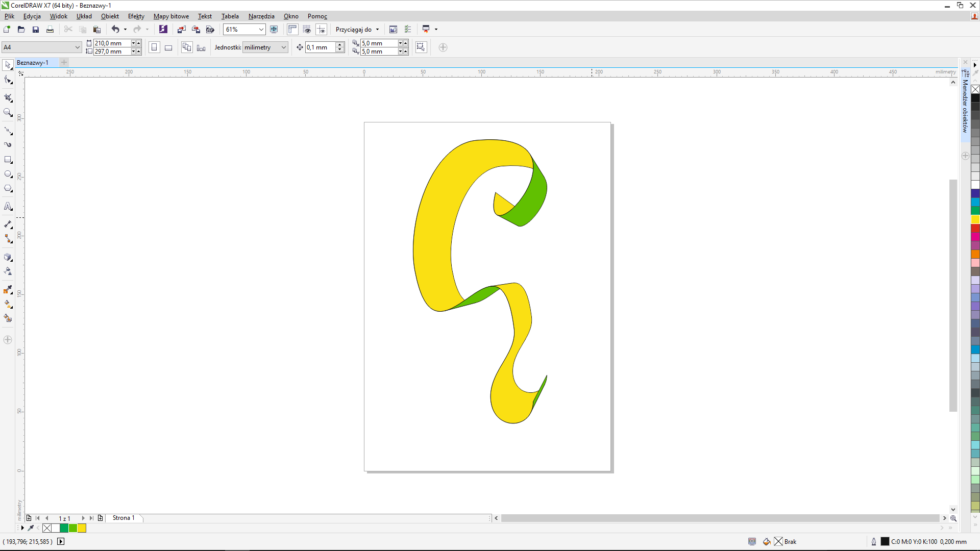The image size is (980, 551).
Task: Open the zoom level 61% dropdown
Action: click(261, 30)
